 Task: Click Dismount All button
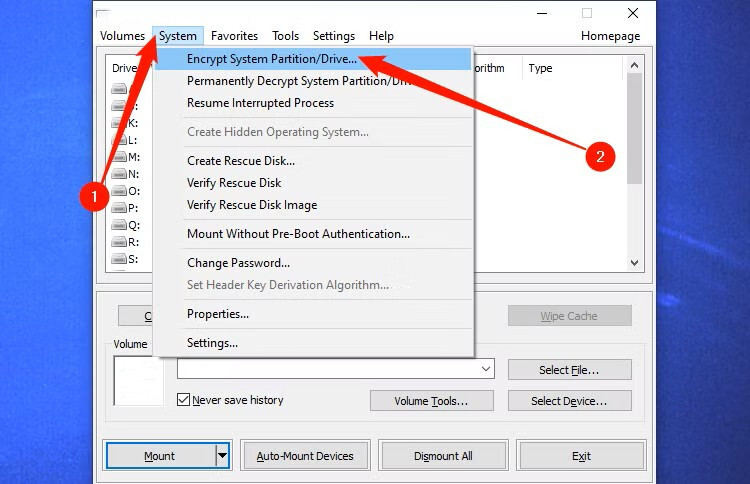point(443,456)
